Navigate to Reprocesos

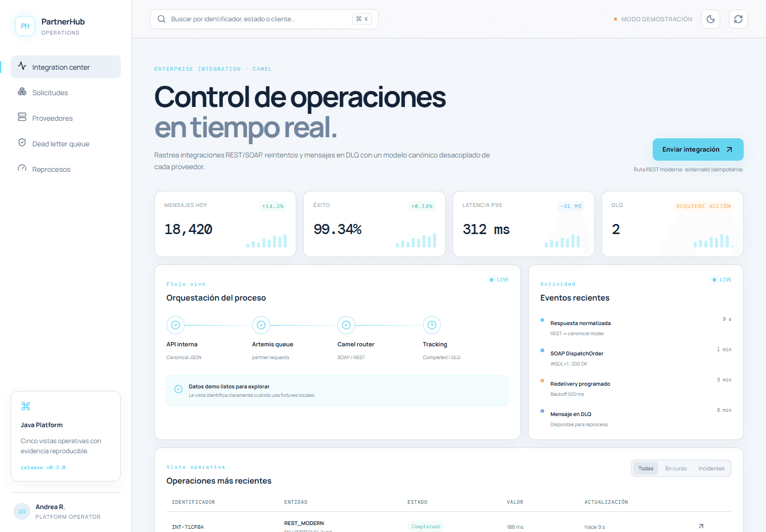click(65, 169)
